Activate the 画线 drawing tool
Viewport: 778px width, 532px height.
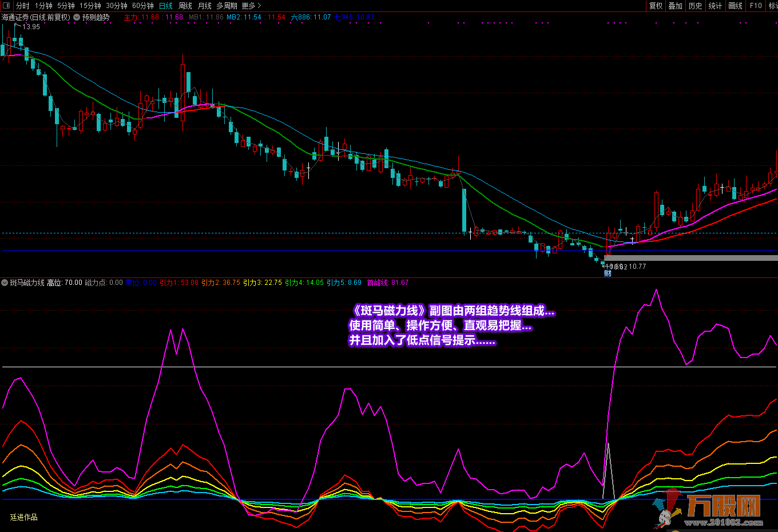pyautogui.click(x=735, y=6)
